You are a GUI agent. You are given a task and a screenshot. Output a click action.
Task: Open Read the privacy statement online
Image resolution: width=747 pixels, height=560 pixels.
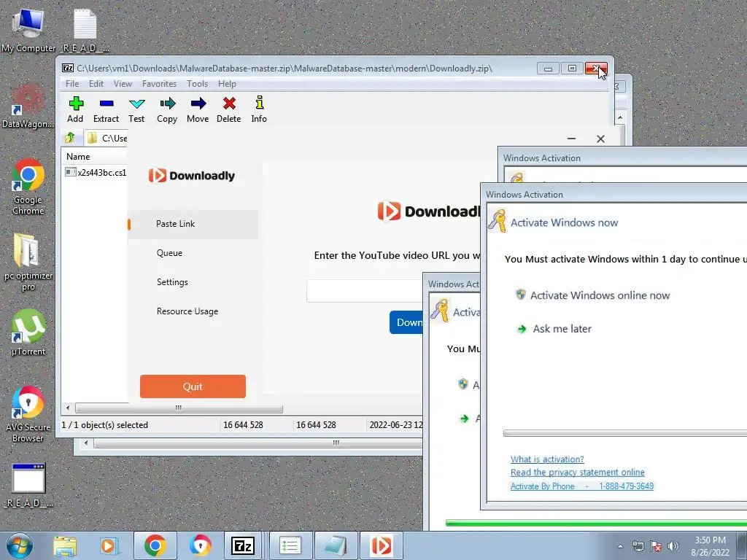pos(578,472)
